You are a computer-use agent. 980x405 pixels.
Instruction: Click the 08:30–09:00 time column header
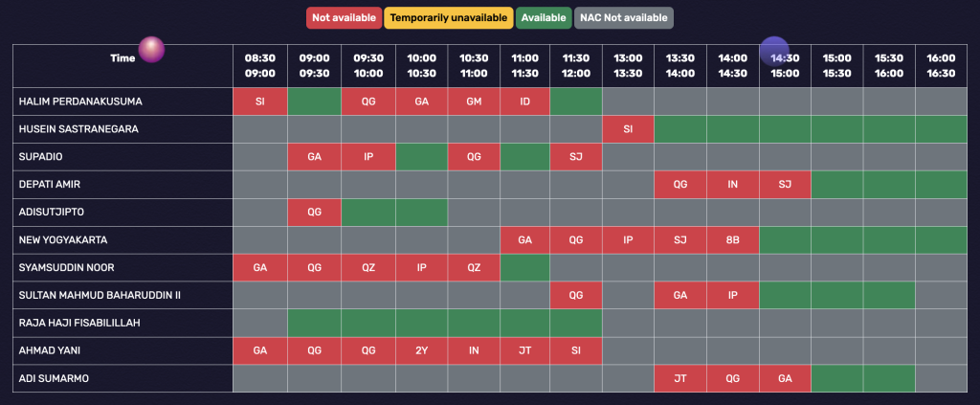tap(260, 65)
